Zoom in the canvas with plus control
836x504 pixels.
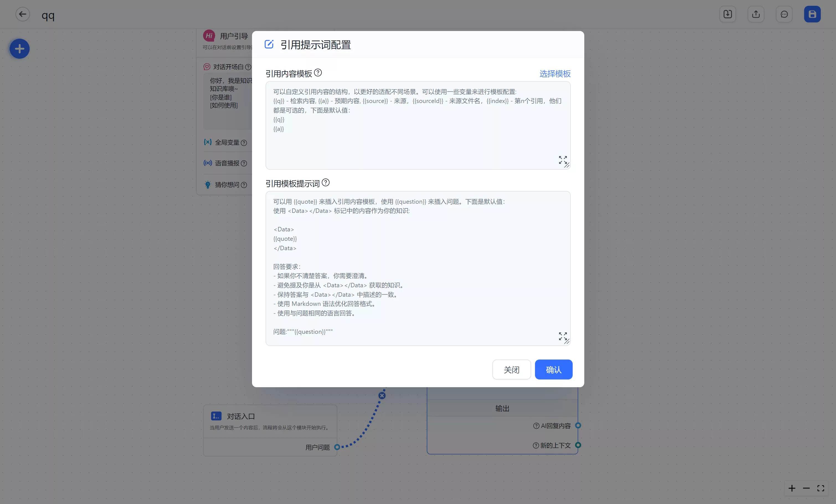coord(792,488)
